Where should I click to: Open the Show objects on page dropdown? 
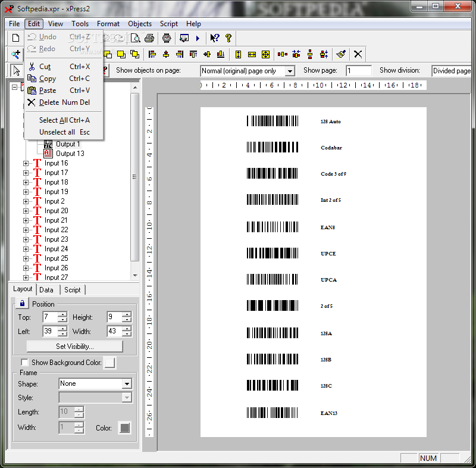tap(290, 71)
